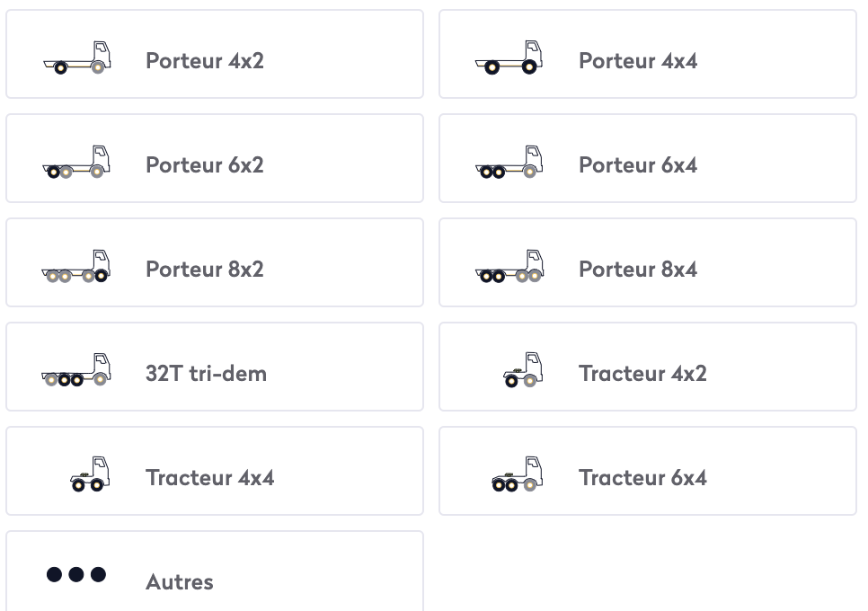The image size is (868, 611).
Task: Choose the 32T tri-dem label
Action: [x=206, y=374]
